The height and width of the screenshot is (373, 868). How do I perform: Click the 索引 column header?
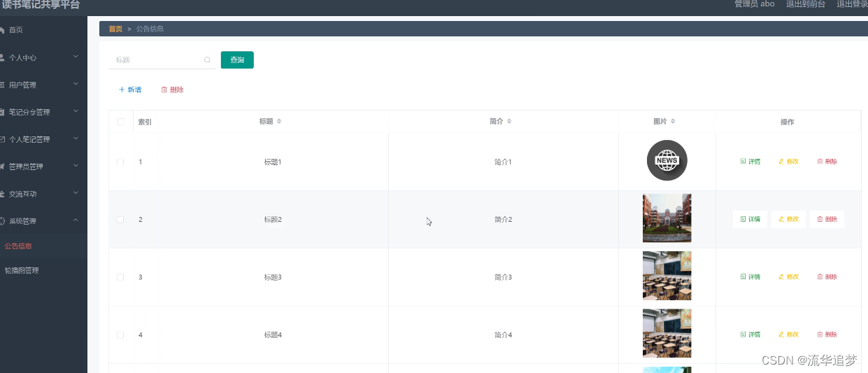pos(145,122)
